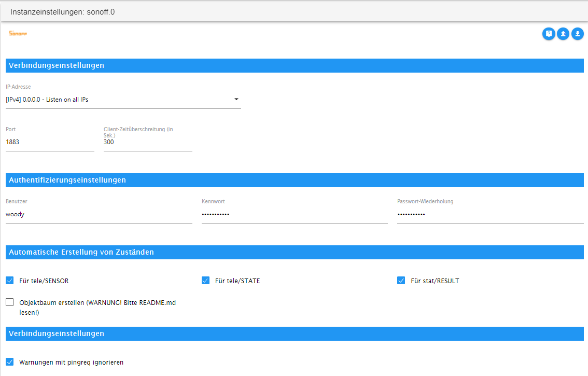The width and height of the screenshot is (588, 376).
Task: Toggle Warnungen mit pingreq ignorieren
Action: (x=10, y=362)
